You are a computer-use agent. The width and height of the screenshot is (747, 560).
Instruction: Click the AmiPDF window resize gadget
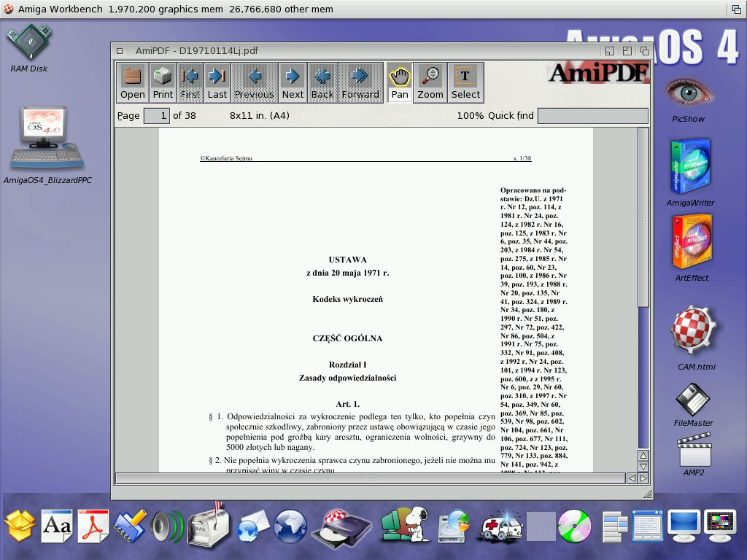647,494
